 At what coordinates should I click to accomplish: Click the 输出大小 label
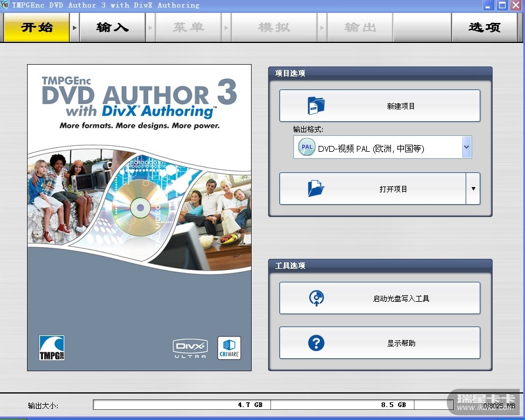(43, 406)
